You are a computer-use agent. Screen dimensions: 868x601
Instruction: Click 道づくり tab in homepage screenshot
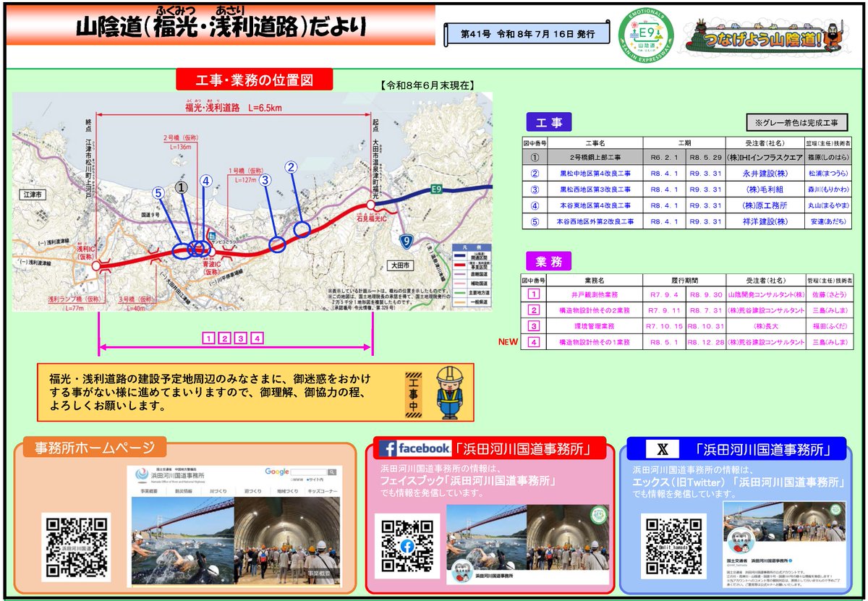(x=252, y=491)
